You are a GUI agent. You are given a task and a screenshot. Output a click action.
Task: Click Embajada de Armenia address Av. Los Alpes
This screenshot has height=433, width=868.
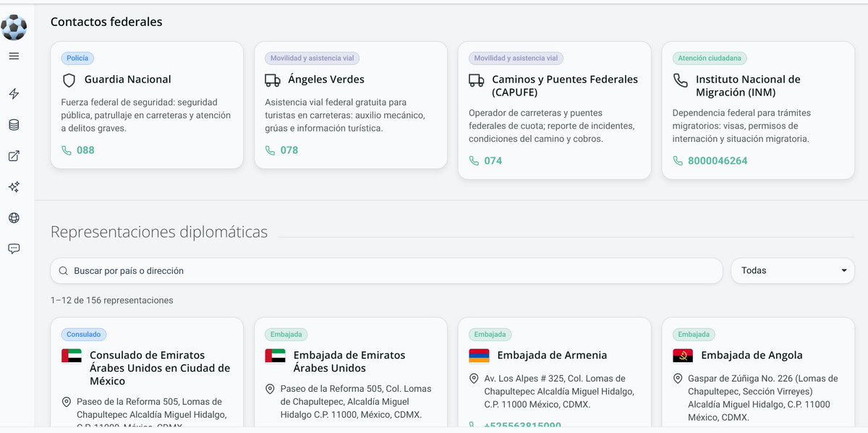click(559, 392)
